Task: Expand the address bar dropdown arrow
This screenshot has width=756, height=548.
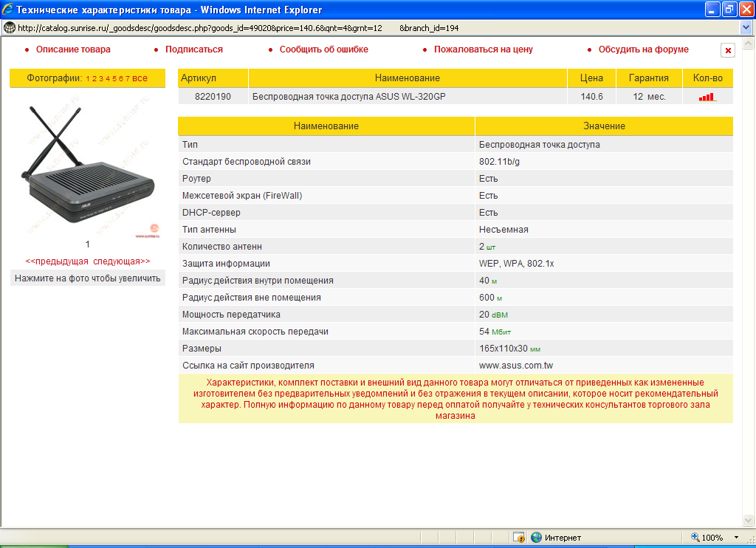Action: click(x=746, y=28)
